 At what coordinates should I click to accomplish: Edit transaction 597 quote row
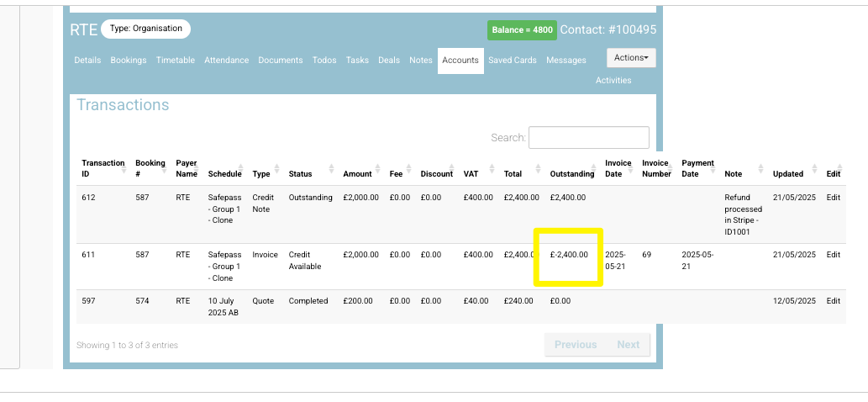[x=833, y=301]
